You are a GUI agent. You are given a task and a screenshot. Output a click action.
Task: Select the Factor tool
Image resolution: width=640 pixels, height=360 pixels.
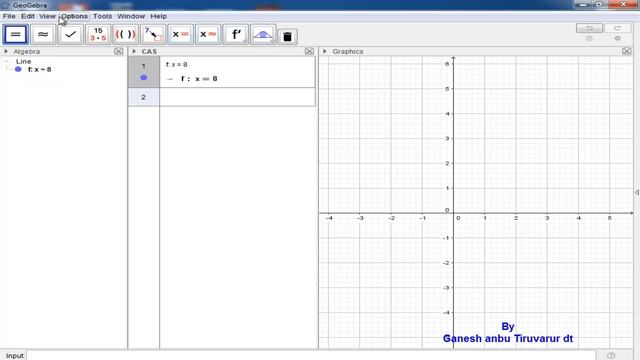coord(98,35)
